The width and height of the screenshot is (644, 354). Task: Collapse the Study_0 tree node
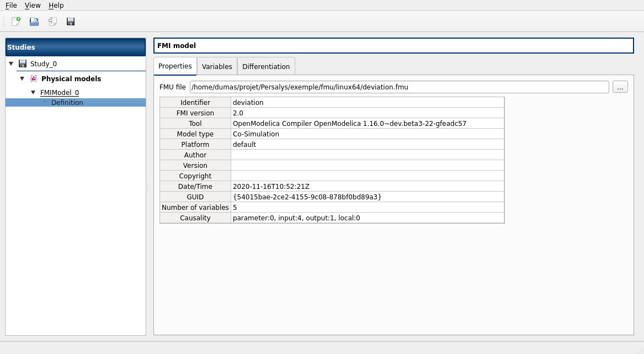[11, 64]
